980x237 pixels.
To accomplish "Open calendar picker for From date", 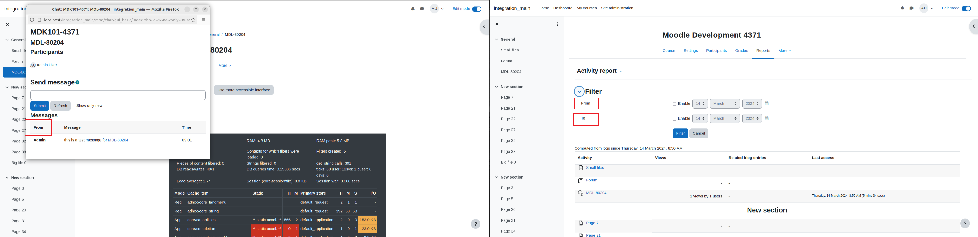I will (x=767, y=104).
